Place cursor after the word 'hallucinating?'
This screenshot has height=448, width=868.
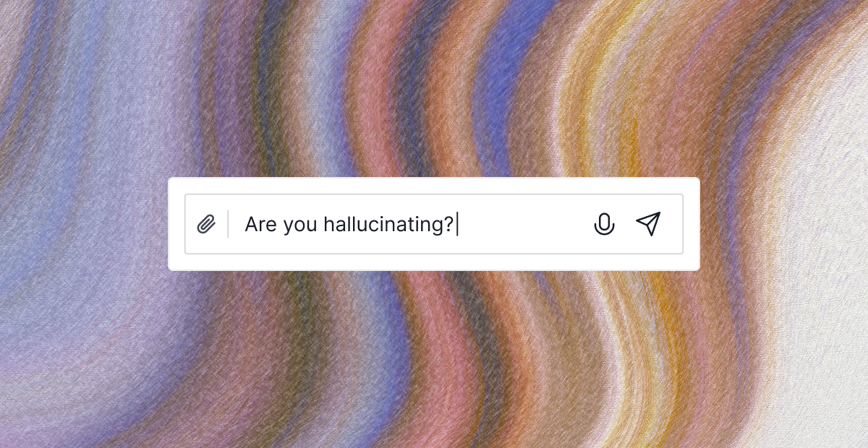[x=456, y=224]
